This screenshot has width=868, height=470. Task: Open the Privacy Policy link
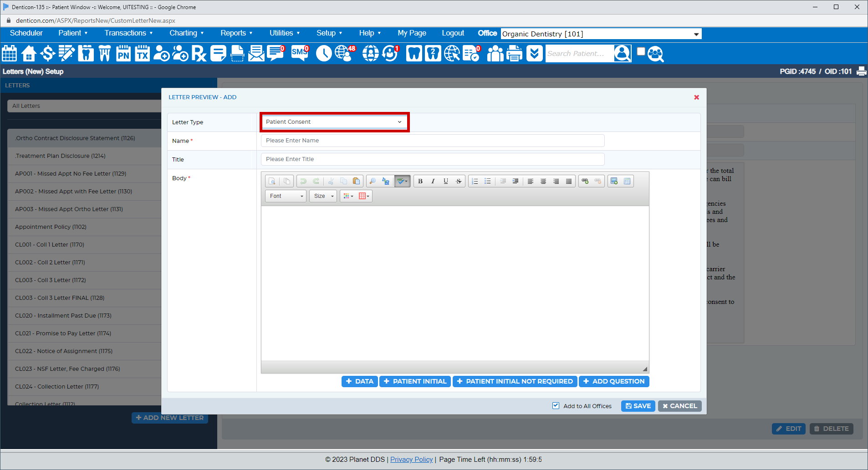pyautogui.click(x=411, y=459)
